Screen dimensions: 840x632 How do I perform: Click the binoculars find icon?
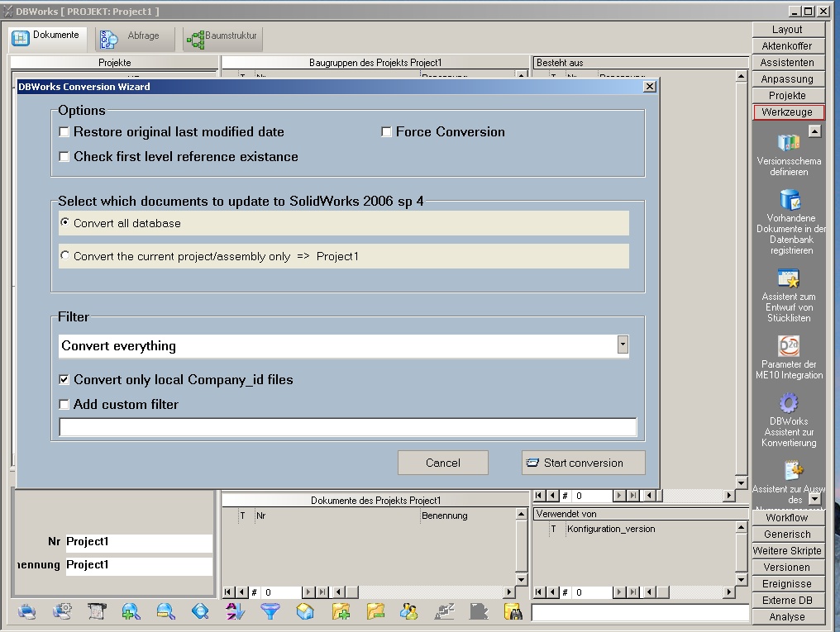coord(513,611)
